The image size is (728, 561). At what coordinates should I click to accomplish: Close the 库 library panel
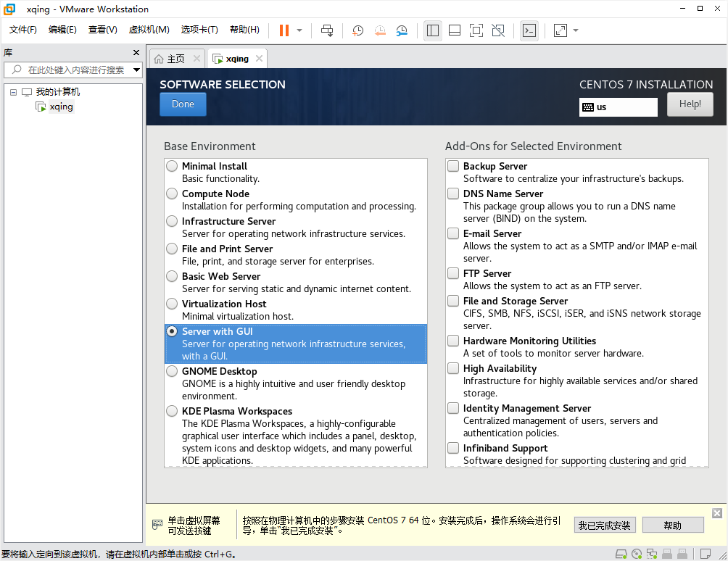pyautogui.click(x=136, y=52)
